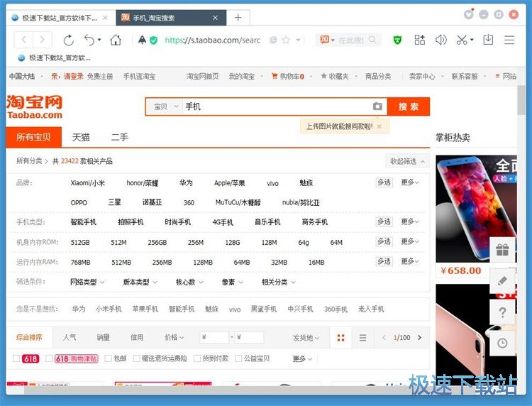Click the scissors screenshot tool
532x406 pixels.
[462, 40]
